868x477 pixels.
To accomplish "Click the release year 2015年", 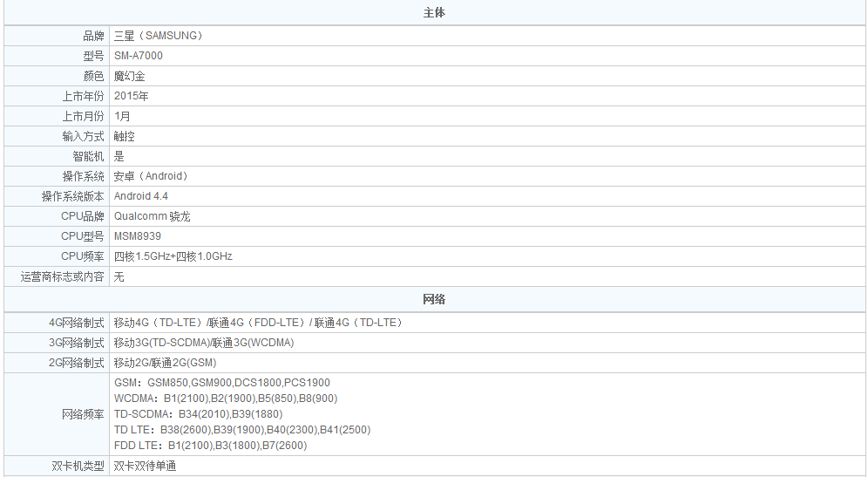I will click(132, 96).
